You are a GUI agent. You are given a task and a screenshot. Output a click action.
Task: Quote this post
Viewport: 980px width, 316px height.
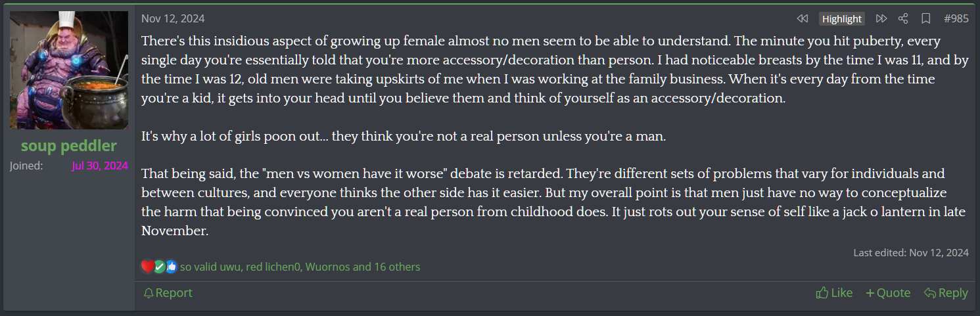888,293
